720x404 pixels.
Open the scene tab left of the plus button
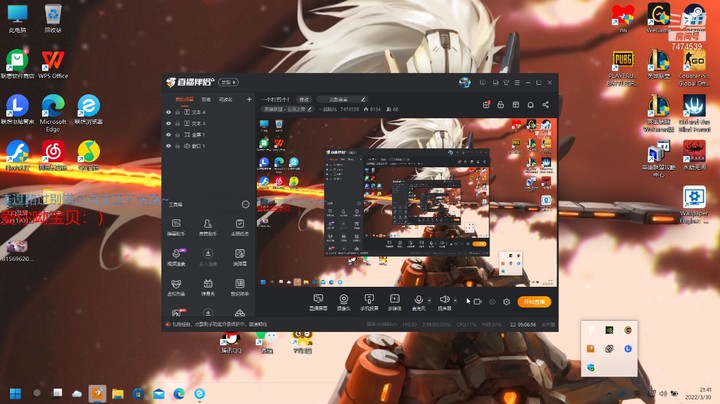[x=225, y=99]
